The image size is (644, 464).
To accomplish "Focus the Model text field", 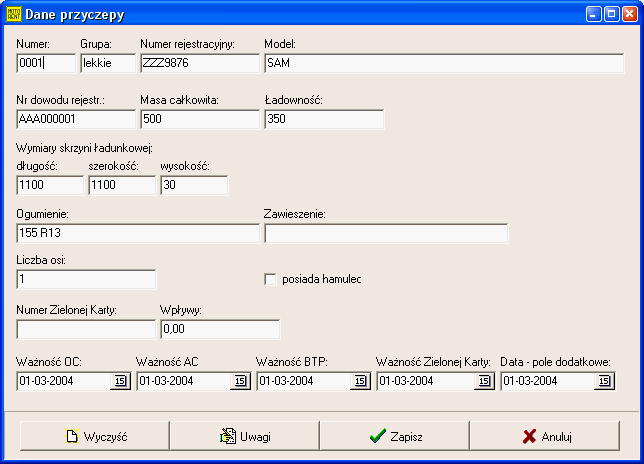I will 443,64.
